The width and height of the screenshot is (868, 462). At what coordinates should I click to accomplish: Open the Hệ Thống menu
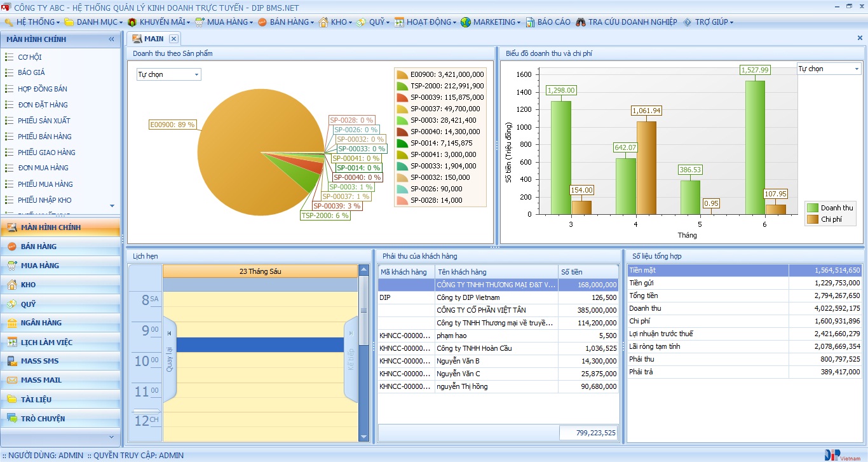32,22
